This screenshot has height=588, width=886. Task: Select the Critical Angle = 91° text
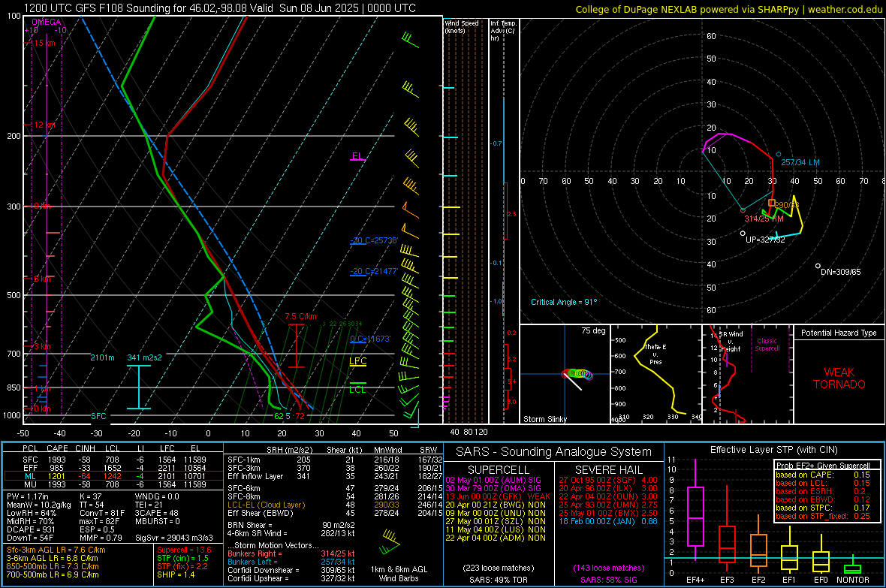point(563,302)
